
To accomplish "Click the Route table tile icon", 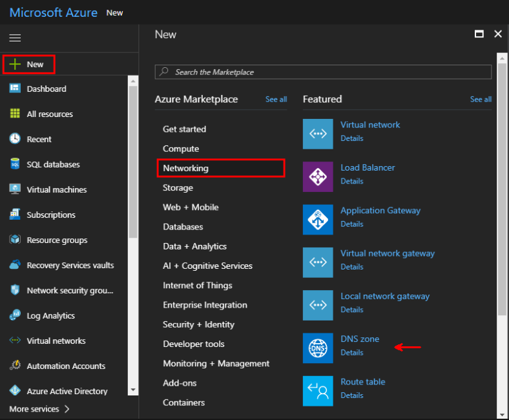I will click(x=318, y=391).
